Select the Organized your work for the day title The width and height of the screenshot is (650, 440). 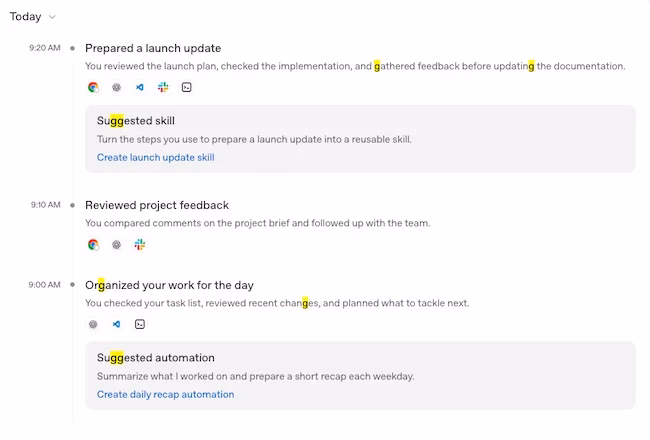169,285
